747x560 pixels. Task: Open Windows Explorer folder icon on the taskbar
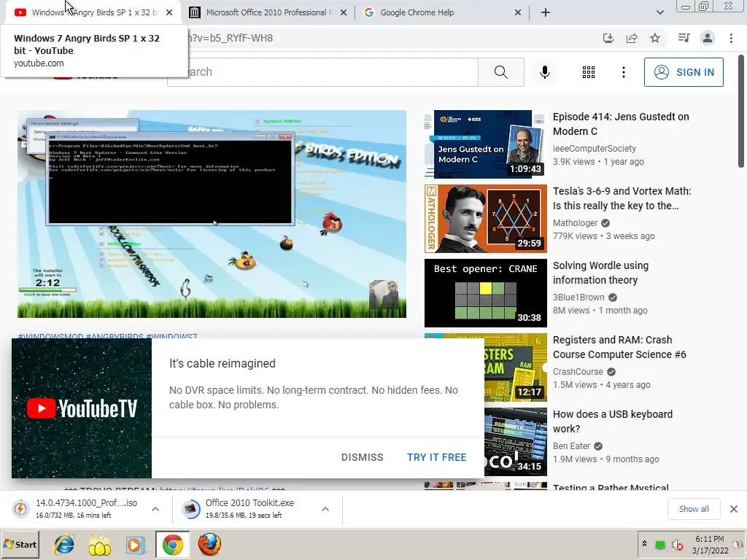coord(99,545)
